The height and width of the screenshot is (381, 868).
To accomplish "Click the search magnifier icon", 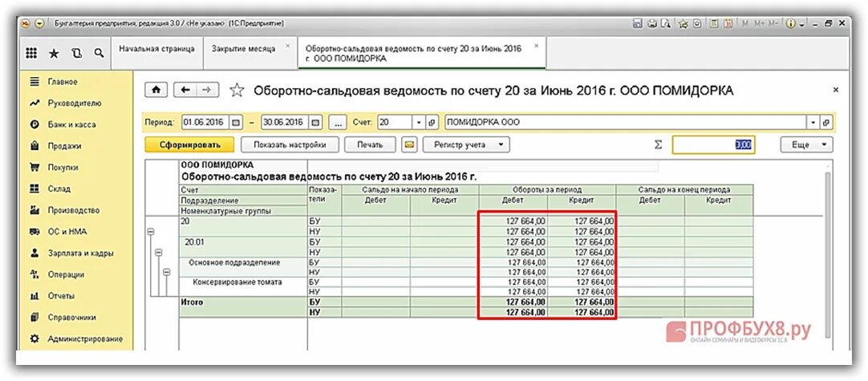I will coord(99,53).
